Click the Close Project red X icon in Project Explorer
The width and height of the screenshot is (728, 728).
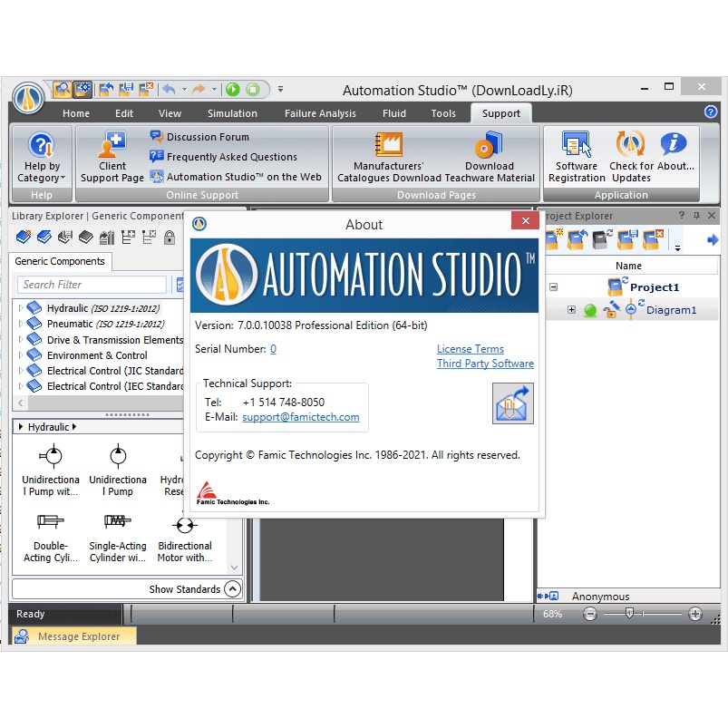pos(653,239)
